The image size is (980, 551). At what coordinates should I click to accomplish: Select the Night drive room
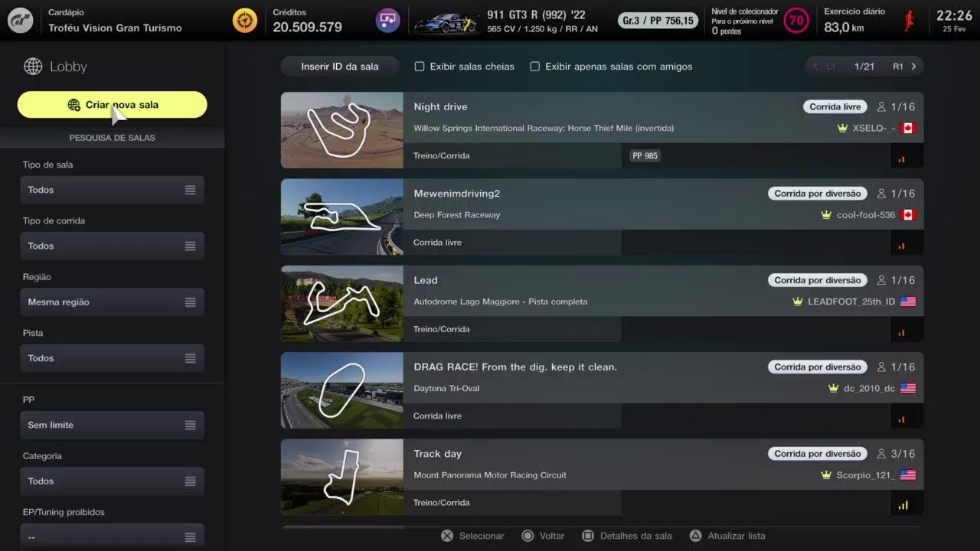[x=602, y=130]
